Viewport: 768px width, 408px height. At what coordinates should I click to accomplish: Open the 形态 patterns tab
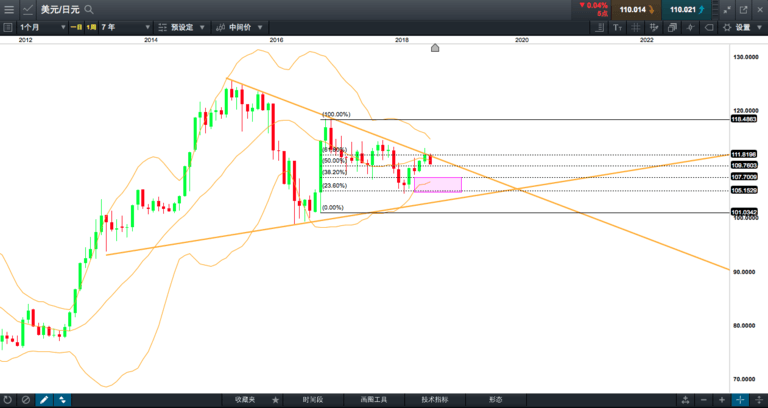495,400
